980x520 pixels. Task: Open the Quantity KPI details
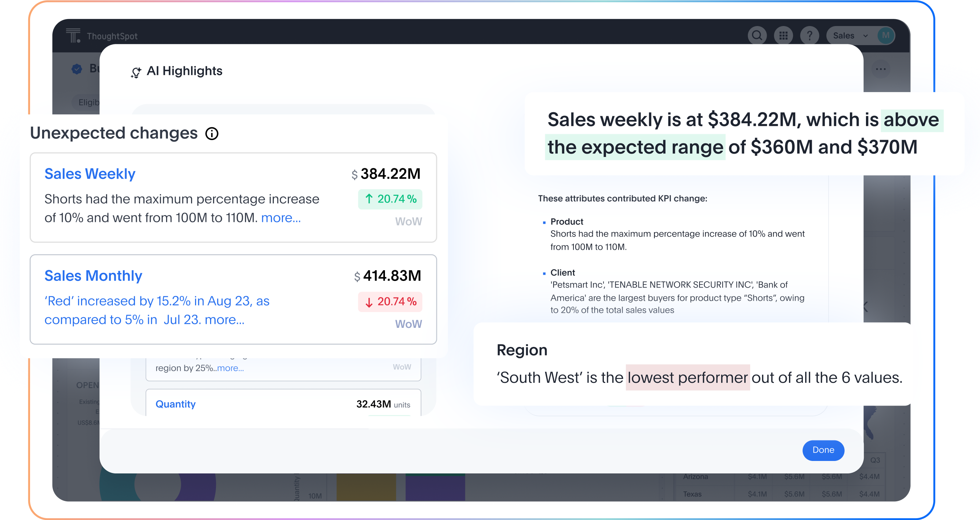(175, 404)
